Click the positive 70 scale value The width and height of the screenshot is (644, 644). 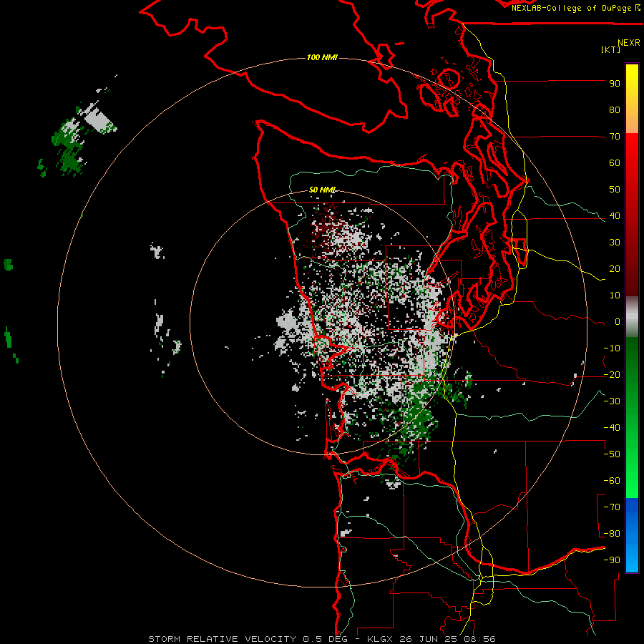tap(615, 137)
